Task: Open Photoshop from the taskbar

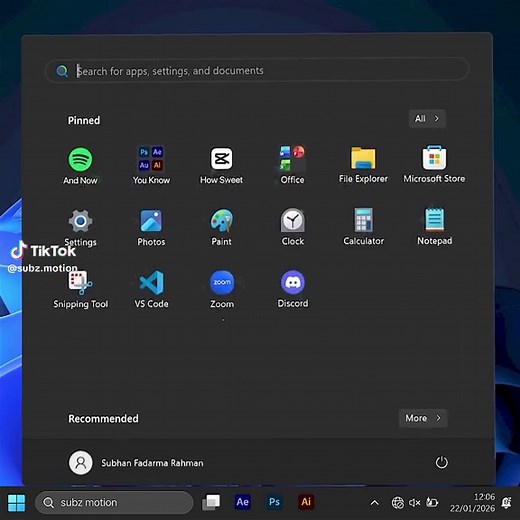Action: [x=274, y=502]
